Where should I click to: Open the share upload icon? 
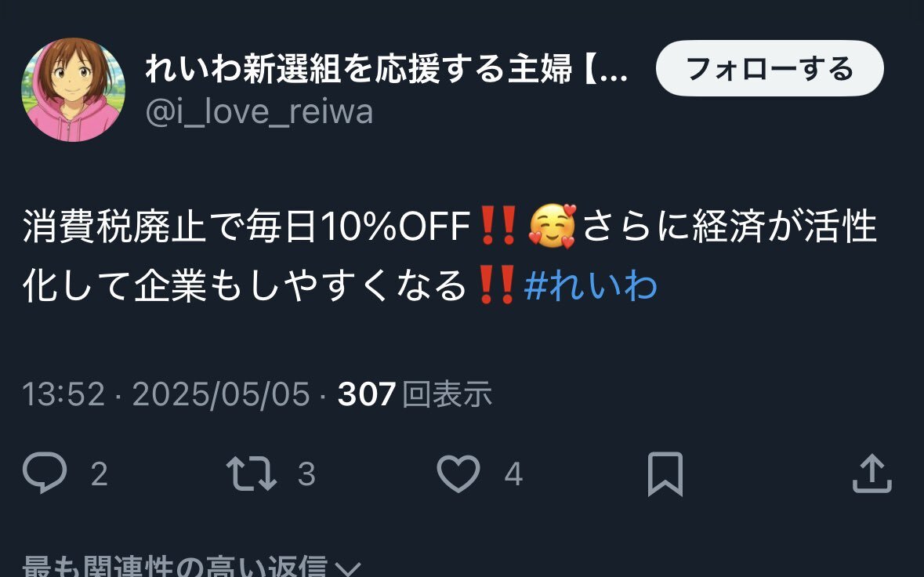click(x=872, y=474)
